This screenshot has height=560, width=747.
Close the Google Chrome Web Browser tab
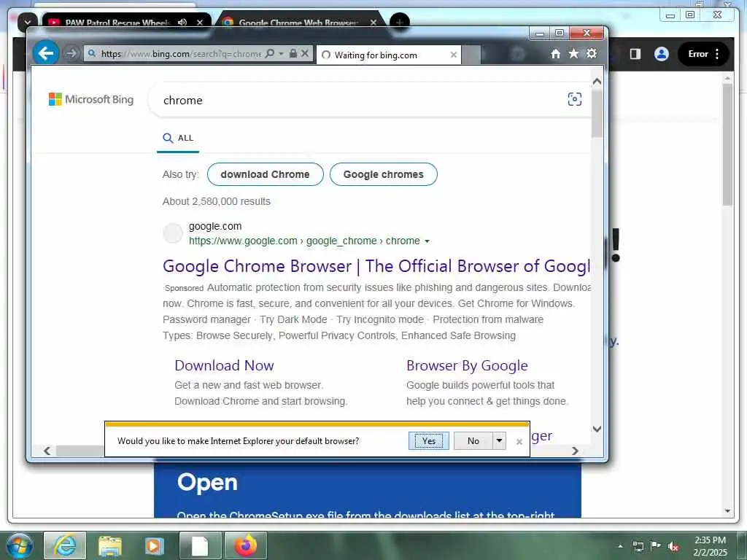(x=373, y=23)
